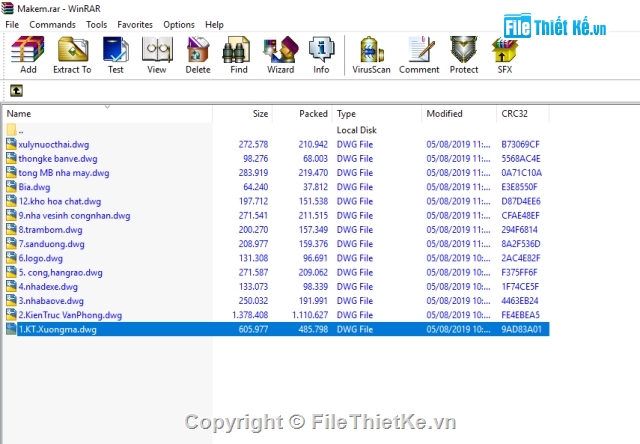The image size is (640, 444).
Task: Click icon of xulynuocthai.dwg
Action: 11,144
